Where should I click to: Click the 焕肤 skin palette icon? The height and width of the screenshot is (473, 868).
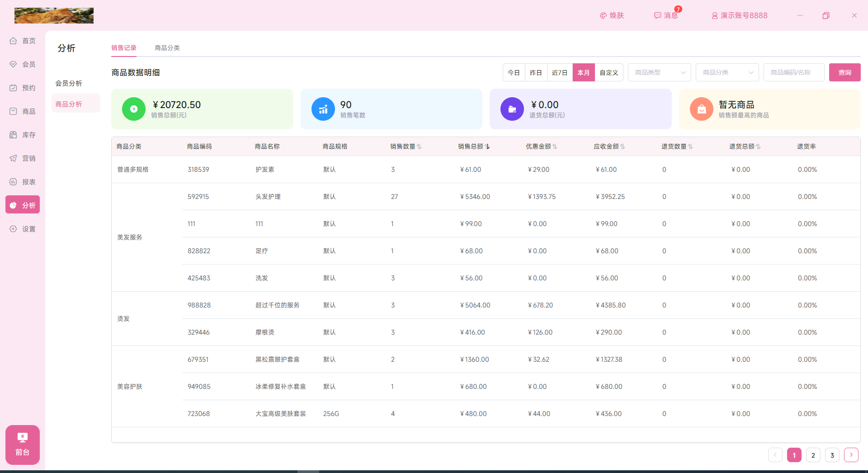coord(603,15)
